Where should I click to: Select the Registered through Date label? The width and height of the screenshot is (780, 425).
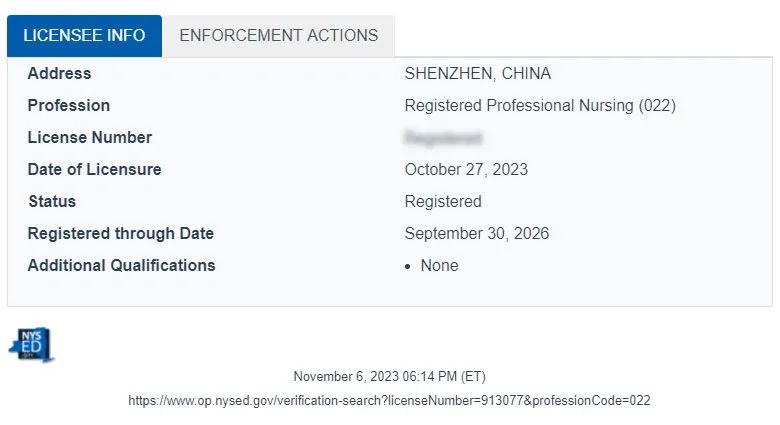(121, 233)
